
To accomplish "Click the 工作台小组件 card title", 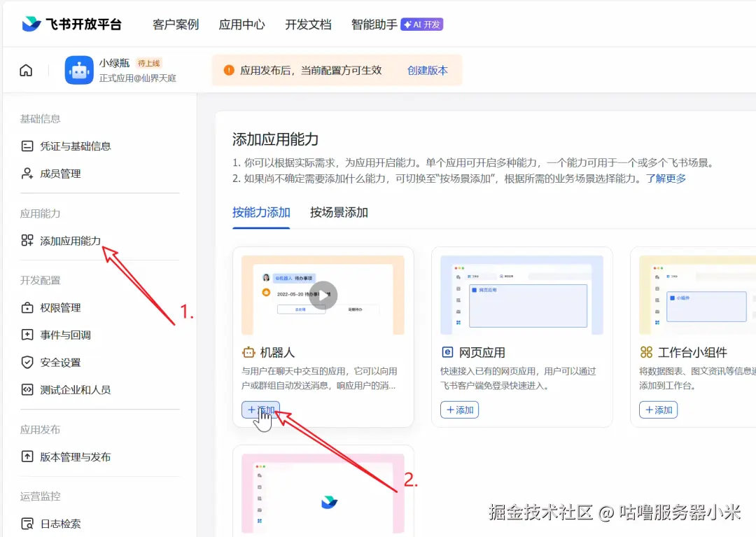I will click(x=692, y=352).
